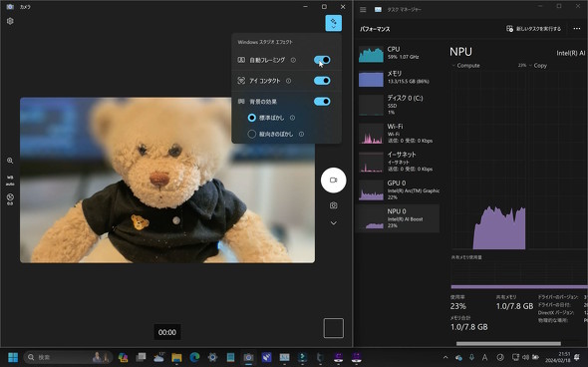Viewport: 588px width, 367px height.
Task: Open Task Manager more options menu
Action: 577,29
